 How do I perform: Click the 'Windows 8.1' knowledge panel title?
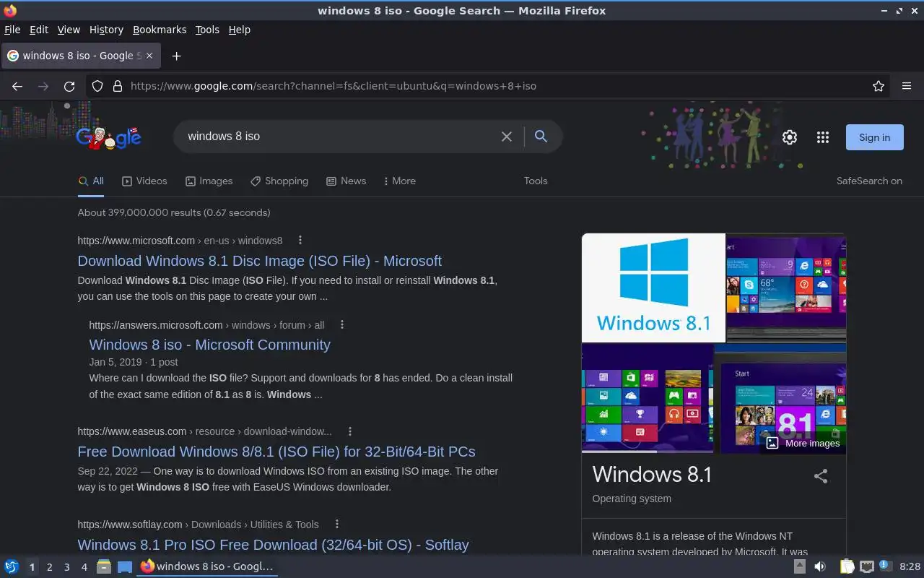tap(652, 475)
